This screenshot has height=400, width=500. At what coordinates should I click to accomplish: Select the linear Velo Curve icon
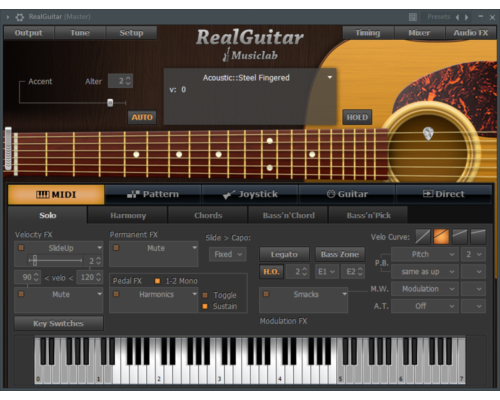click(423, 237)
